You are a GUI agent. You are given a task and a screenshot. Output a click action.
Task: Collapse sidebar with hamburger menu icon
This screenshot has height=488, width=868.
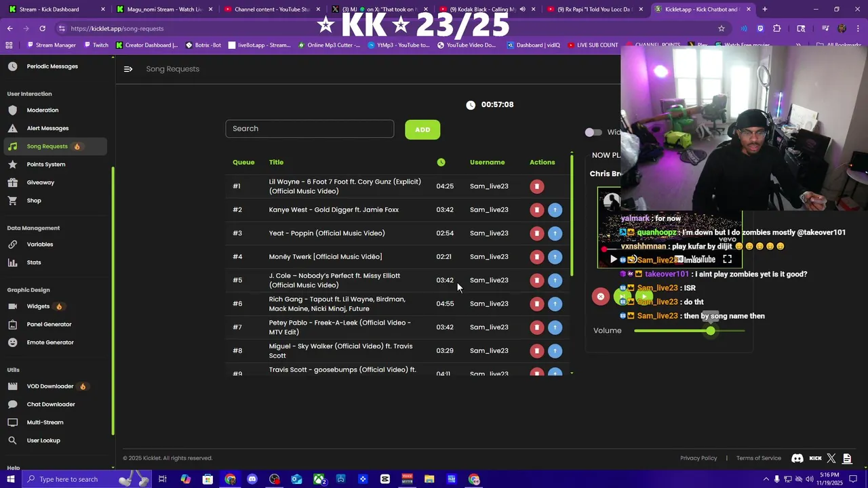point(128,69)
